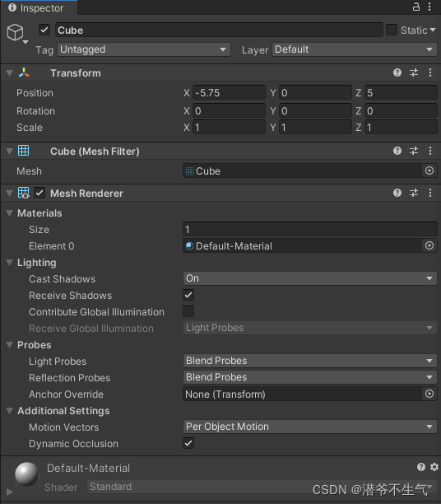
Task: Click the Position Y field
Action: coord(315,93)
